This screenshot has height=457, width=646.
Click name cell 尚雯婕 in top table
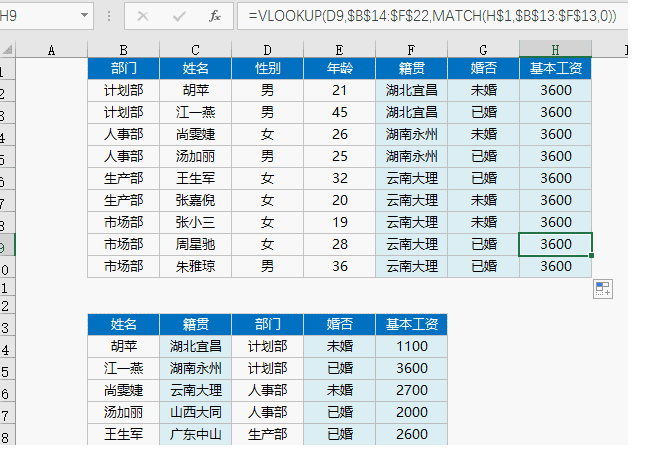pyautogui.click(x=195, y=134)
